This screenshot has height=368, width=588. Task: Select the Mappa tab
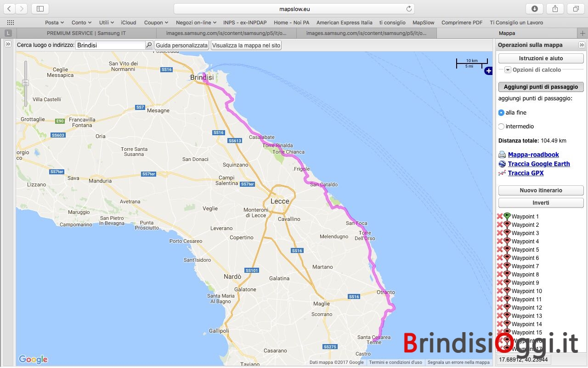[507, 33]
